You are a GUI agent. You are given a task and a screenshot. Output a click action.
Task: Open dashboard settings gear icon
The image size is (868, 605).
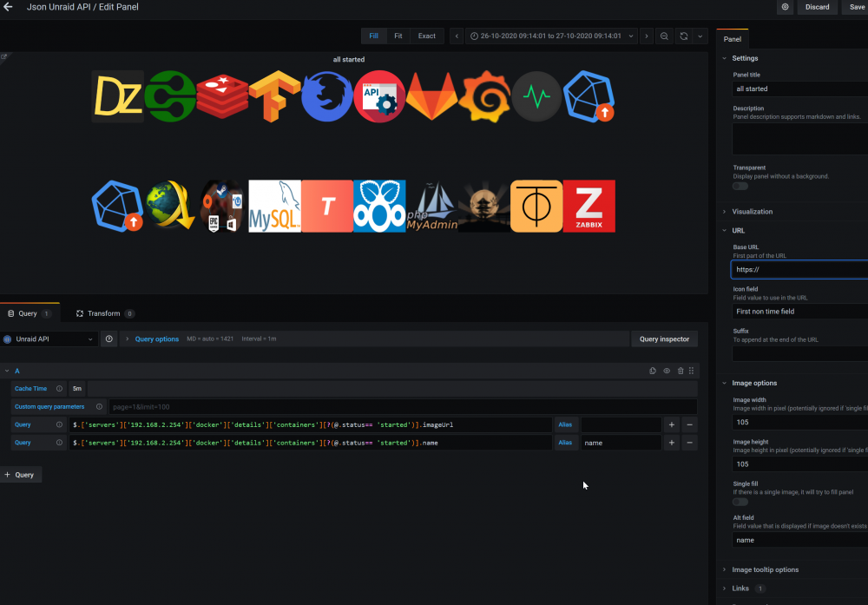point(785,7)
